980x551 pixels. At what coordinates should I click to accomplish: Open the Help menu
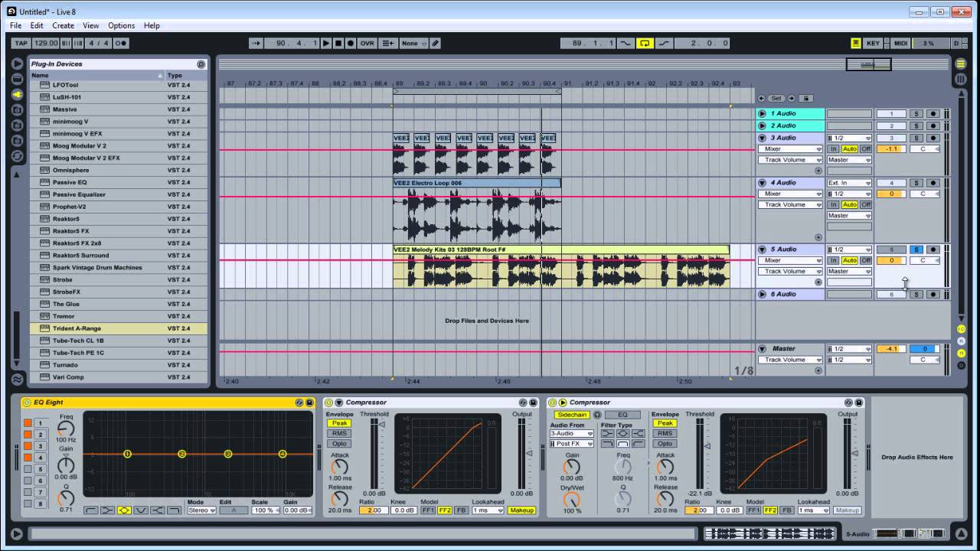click(152, 25)
